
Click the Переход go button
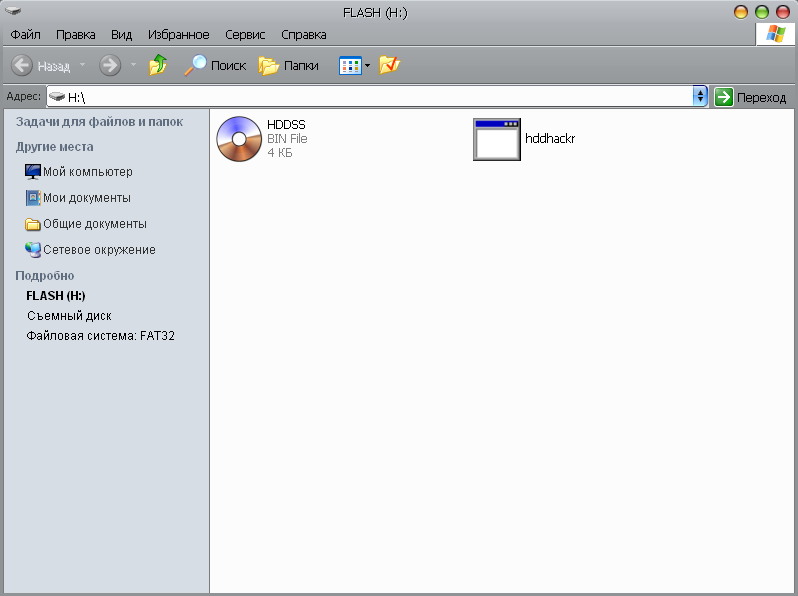[750, 97]
